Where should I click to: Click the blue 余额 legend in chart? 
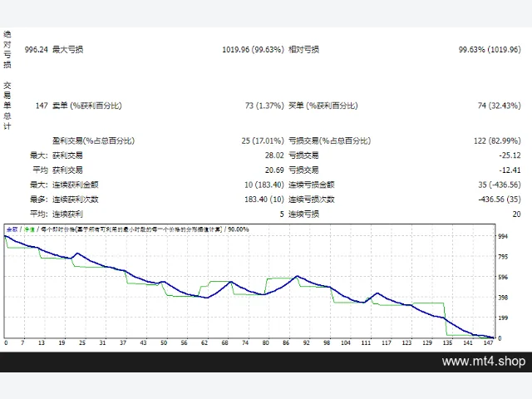coord(12,229)
